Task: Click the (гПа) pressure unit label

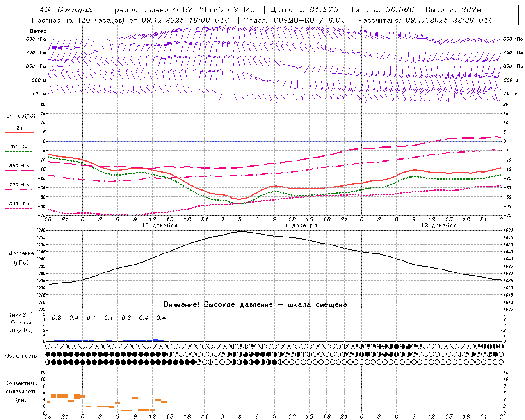Action: [21, 263]
